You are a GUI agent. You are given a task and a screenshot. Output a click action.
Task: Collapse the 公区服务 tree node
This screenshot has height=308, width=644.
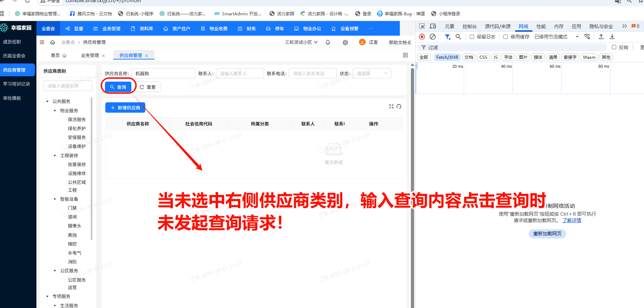[55, 271]
